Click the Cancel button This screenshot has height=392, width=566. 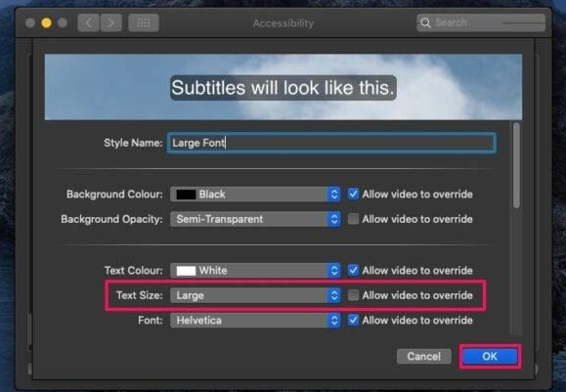pyautogui.click(x=424, y=356)
